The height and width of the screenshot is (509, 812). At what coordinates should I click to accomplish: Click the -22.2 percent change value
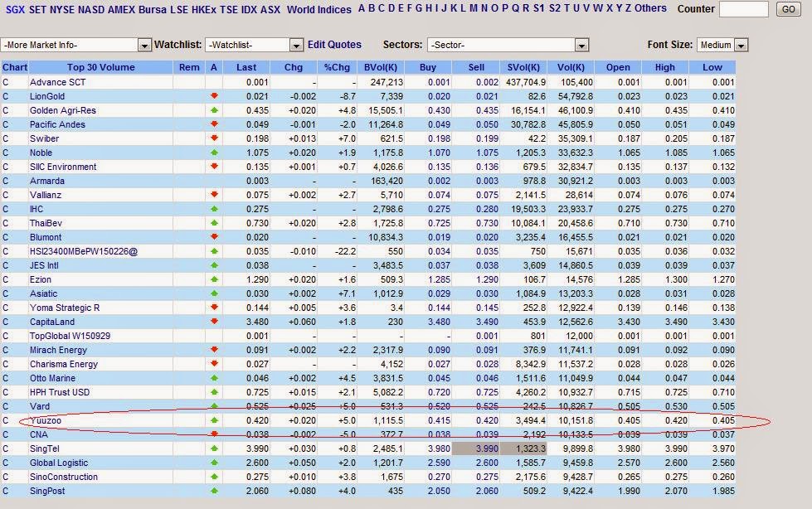click(345, 251)
